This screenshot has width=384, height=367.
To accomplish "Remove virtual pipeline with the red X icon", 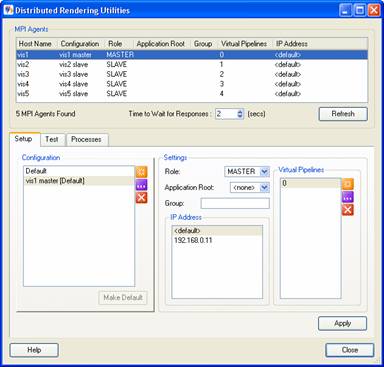I will point(348,210).
